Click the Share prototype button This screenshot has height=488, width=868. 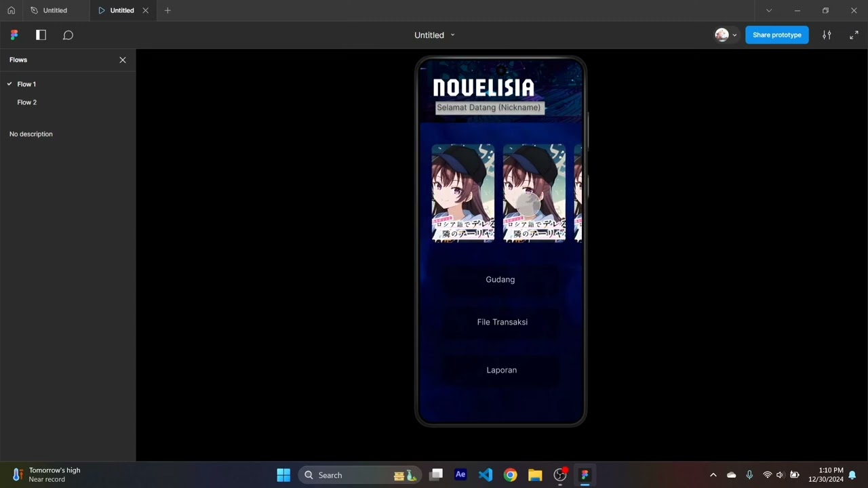click(776, 35)
